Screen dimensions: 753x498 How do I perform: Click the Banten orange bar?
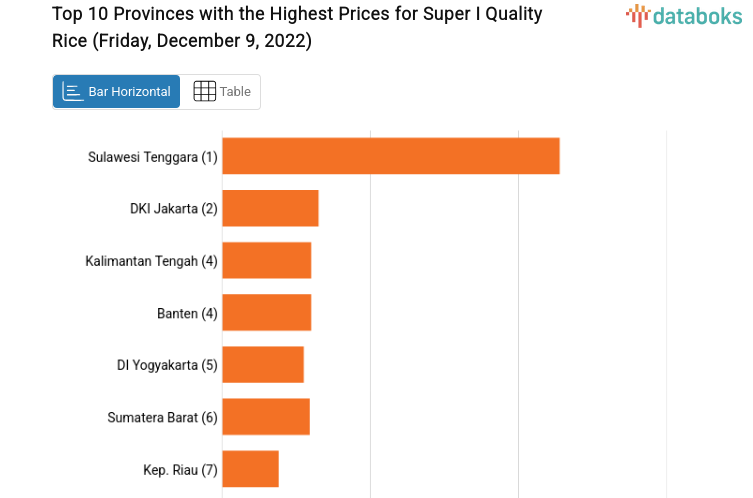pos(266,312)
